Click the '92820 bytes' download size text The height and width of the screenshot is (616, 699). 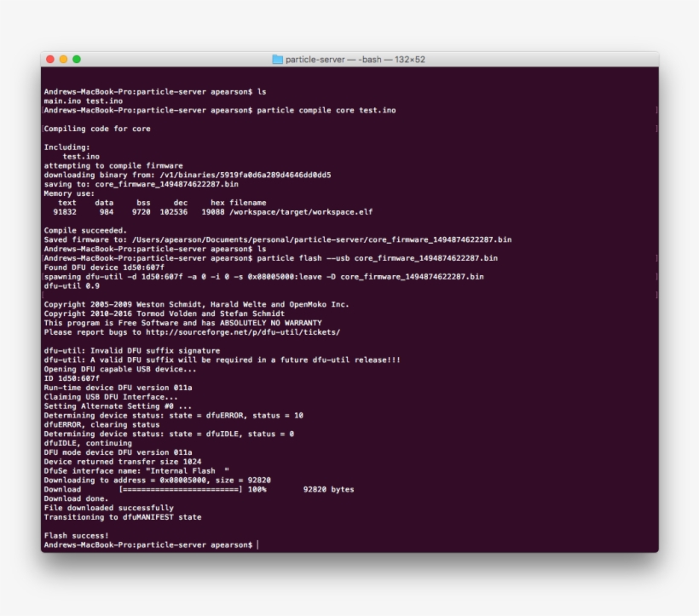328,490
